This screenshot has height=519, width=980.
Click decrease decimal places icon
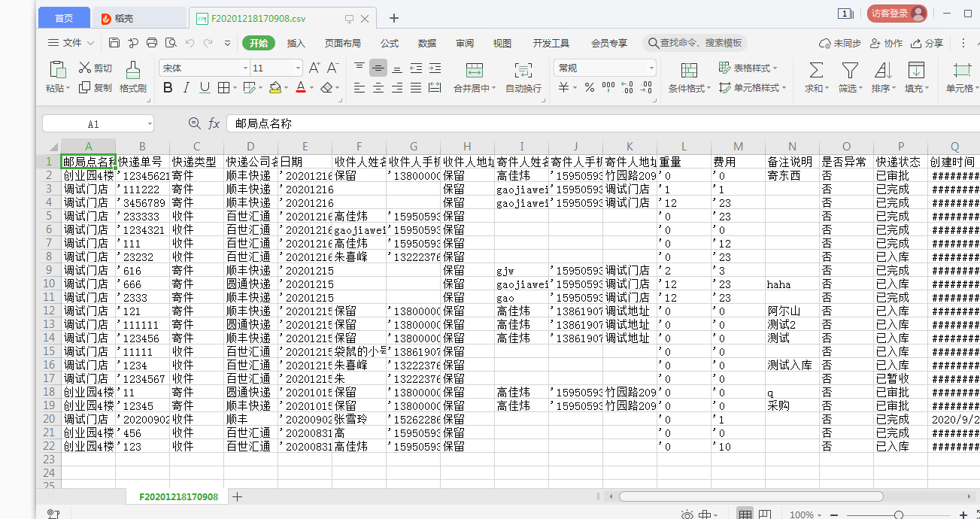click(647, 88)
